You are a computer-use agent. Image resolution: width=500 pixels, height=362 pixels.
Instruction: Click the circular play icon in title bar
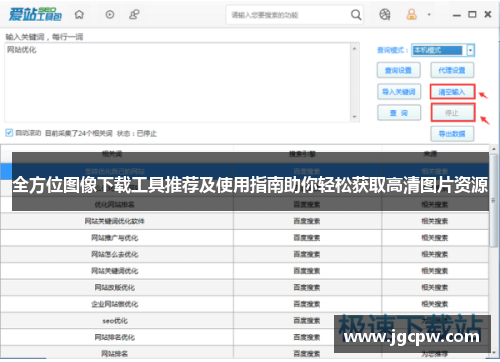[110, 15]
